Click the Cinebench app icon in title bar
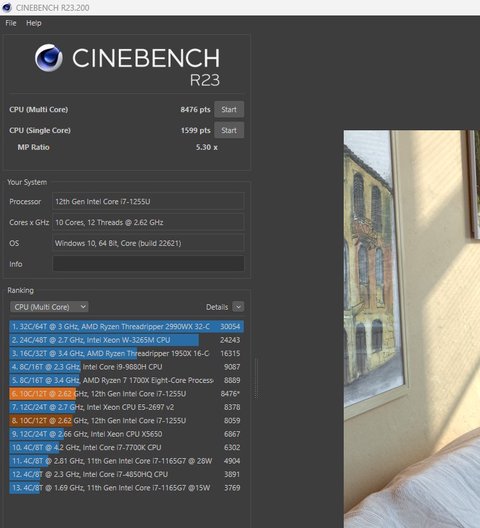Image resolution: width=480 pixels, height=528 pixels. (7, 7)
